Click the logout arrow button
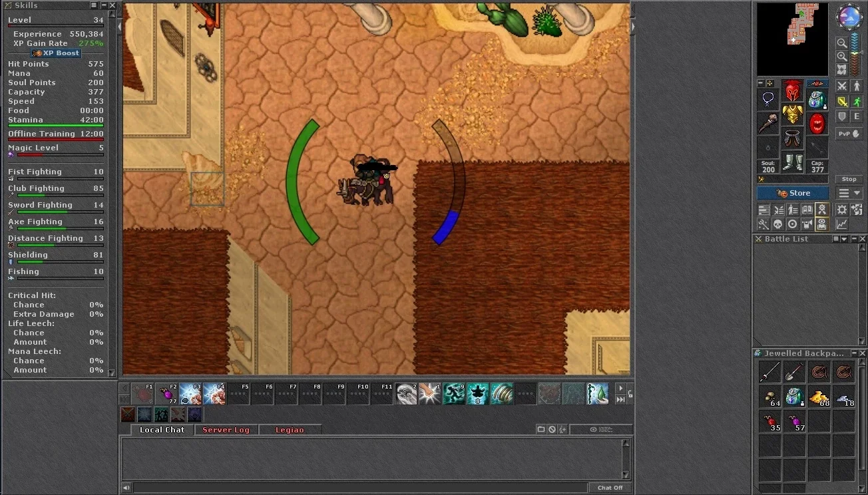The height and width of the screenshot is (495, 868). click(x=857, y=210)
